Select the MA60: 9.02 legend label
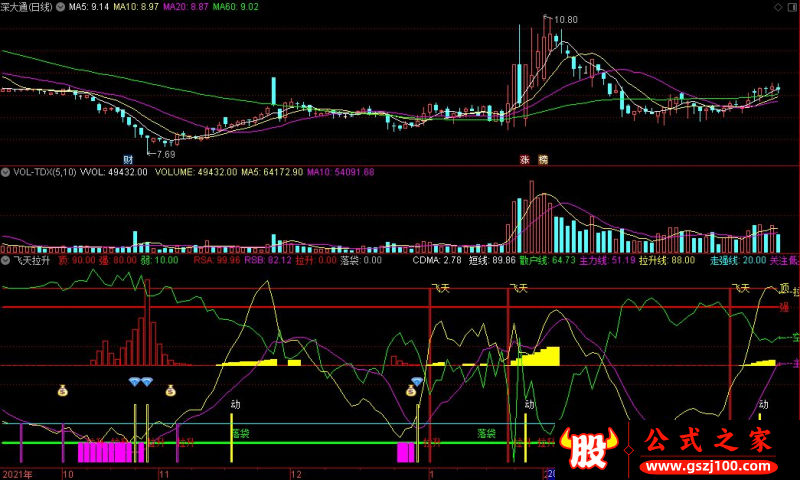 tap(236, 7)
